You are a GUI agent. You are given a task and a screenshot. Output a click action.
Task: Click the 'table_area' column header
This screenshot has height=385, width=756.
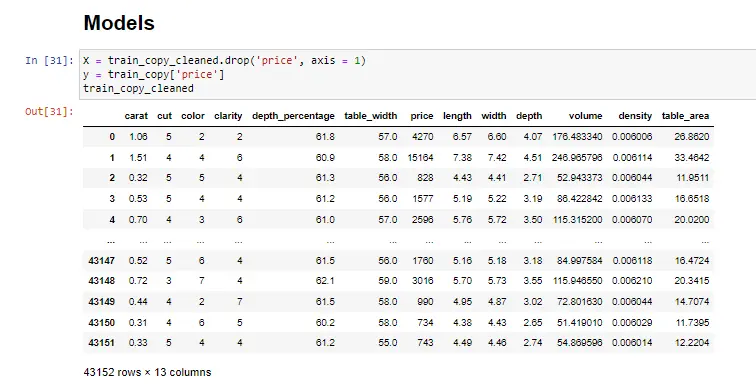pos(685,116)
